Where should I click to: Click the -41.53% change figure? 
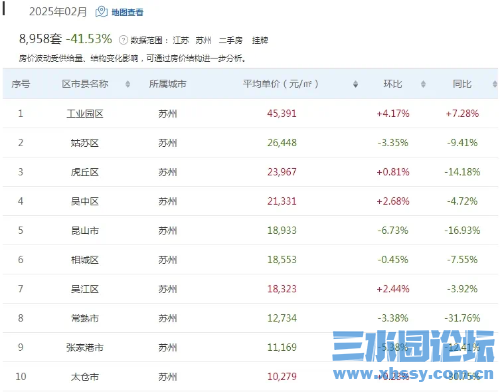(89, 39)
